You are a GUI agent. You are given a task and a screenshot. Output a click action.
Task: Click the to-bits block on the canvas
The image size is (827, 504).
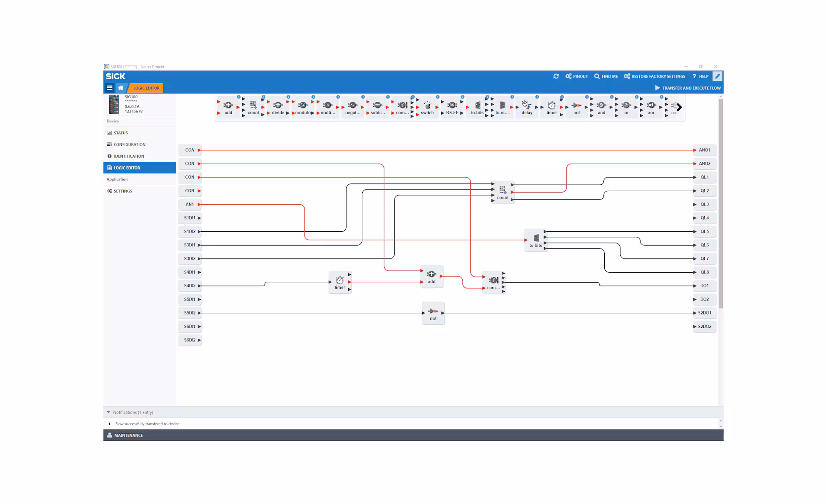click(x=535, y=240)
